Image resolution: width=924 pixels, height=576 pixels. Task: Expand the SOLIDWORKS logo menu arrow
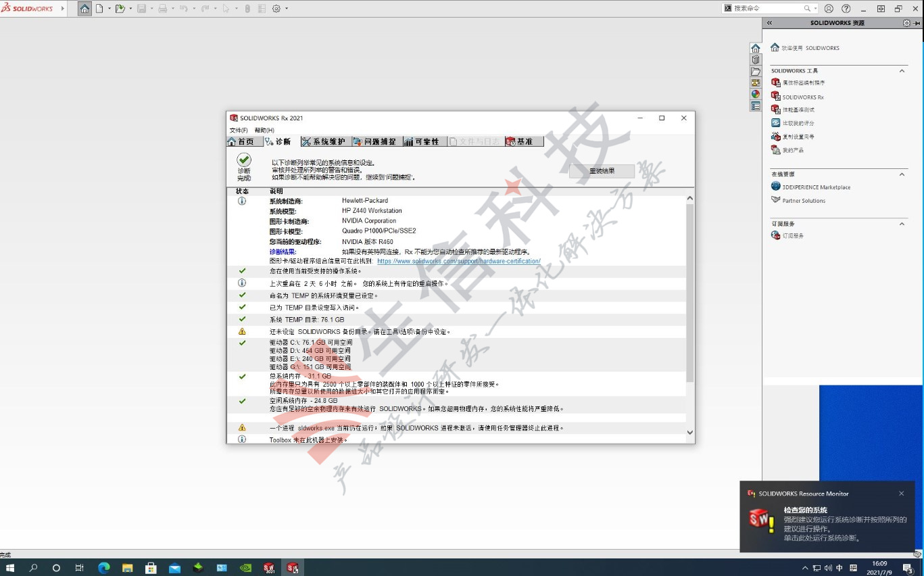(63, 9)
